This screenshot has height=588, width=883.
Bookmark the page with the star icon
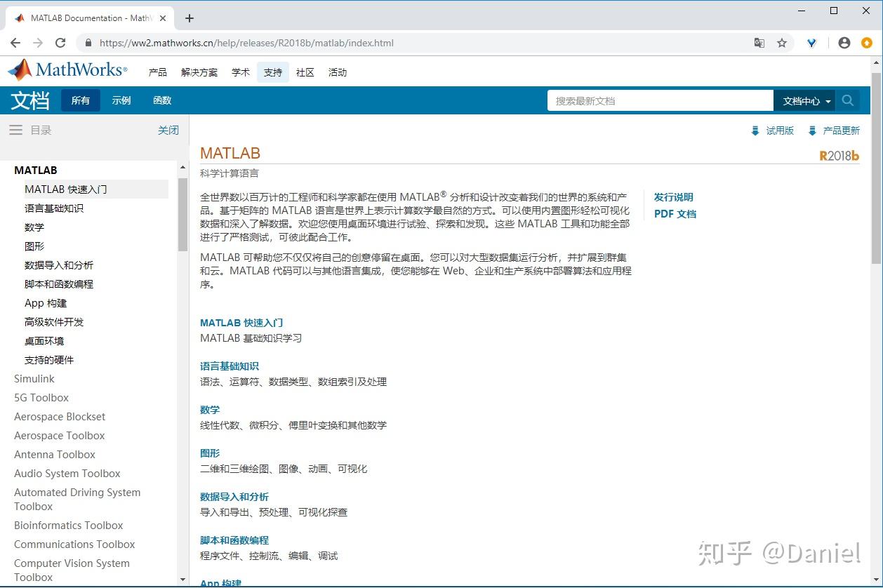[x=782, y=43]
